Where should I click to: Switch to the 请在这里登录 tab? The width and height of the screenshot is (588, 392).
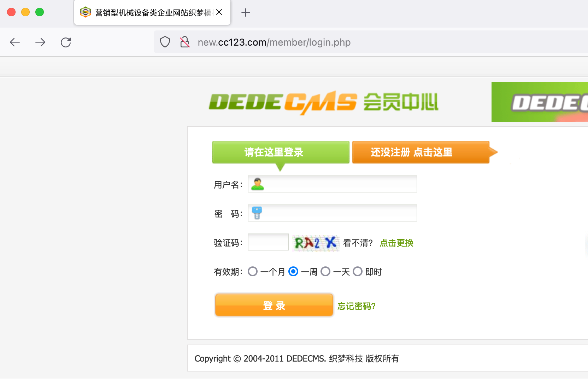pyautogui.click(x=281, y=152)
